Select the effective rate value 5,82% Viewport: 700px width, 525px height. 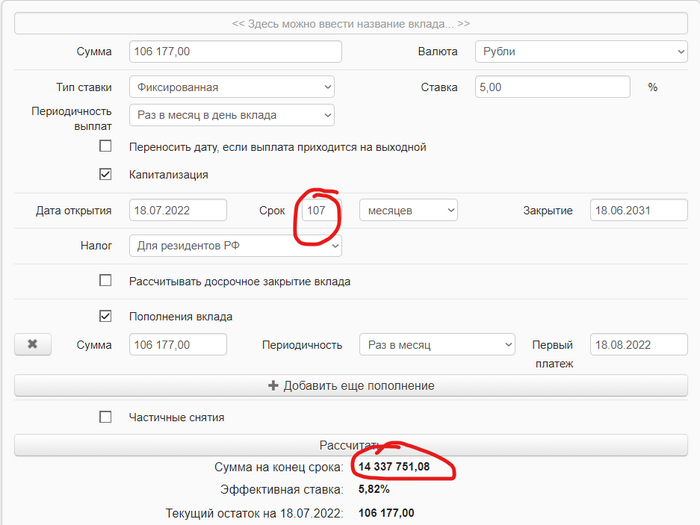click(374, 490)
